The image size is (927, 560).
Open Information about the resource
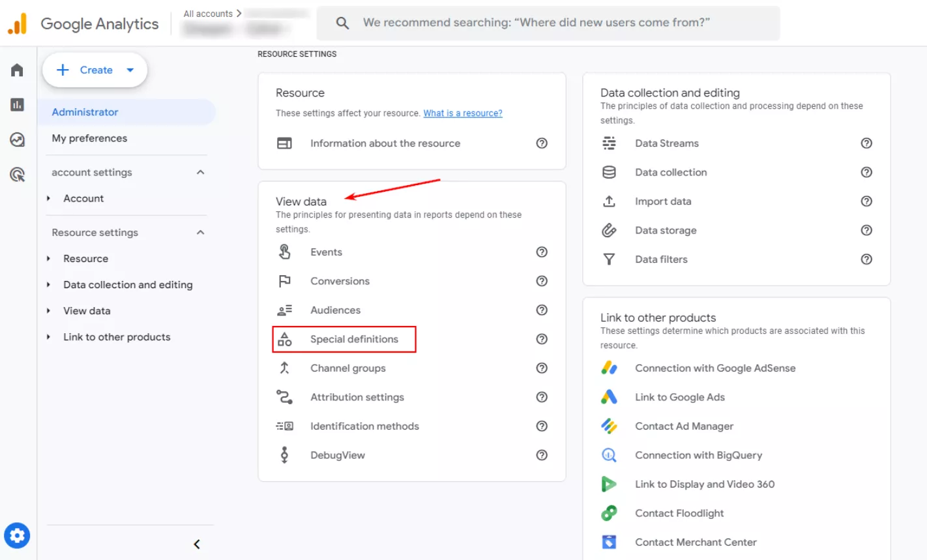[x=385, y=143]
